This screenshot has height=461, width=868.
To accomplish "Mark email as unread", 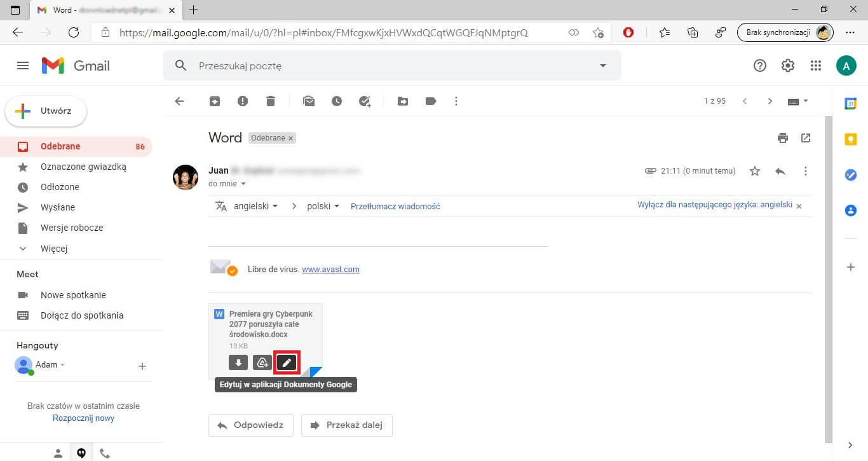I will click(309, 101).
